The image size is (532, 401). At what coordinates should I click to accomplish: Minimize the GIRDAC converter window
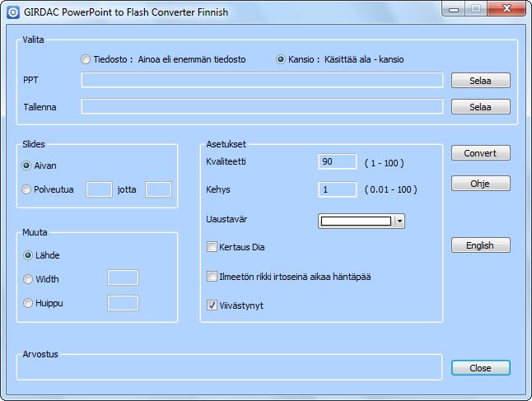pyautogui.click(x=454, y=9)
